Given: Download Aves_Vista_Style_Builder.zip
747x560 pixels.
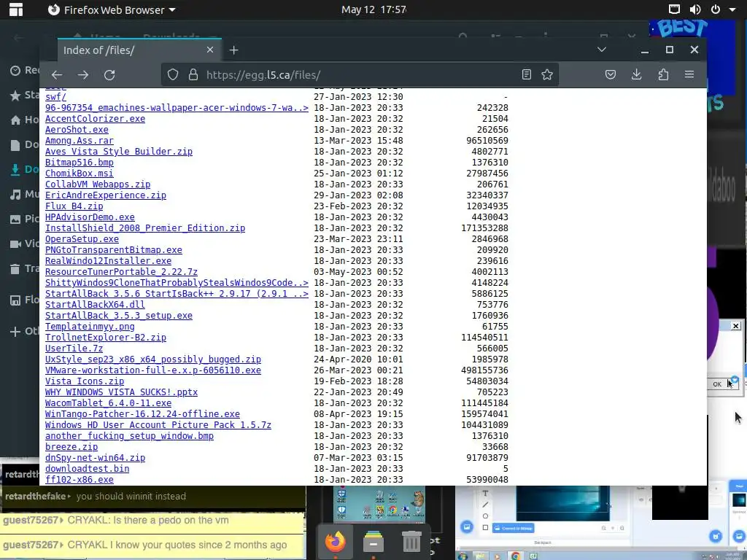Looking at the screenshot, I should 119,152.
